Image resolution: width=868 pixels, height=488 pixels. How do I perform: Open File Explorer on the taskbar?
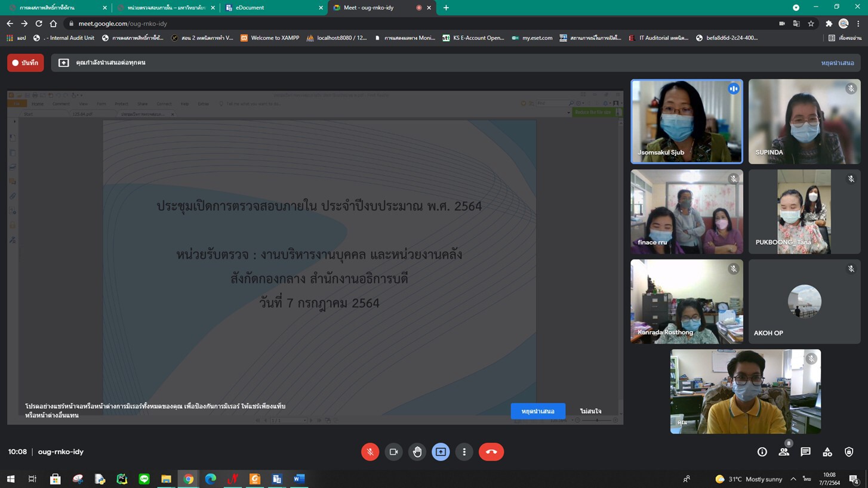coord(166,479)
